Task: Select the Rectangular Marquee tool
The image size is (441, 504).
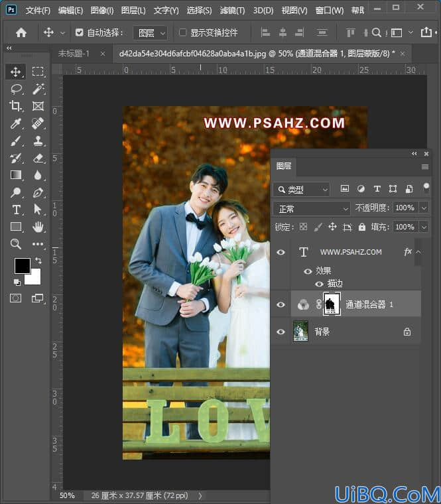Action: click(x=38, y=72)
